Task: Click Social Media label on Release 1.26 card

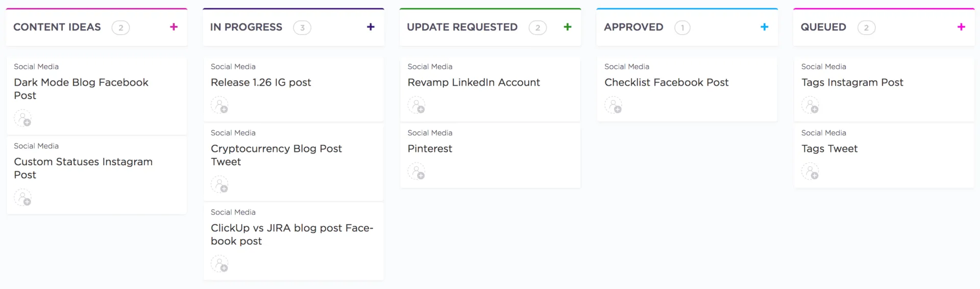Action: (x=233, y=67)
